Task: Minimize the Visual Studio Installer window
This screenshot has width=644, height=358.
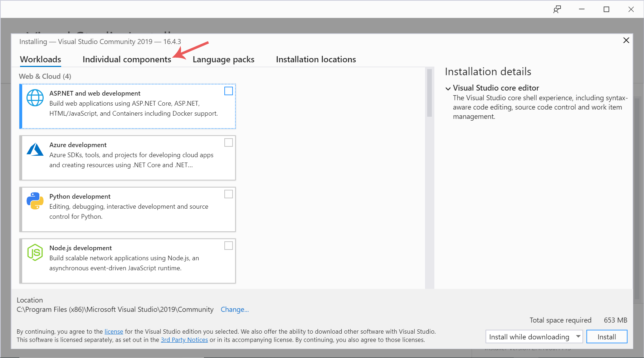Action: click(582, 9)
